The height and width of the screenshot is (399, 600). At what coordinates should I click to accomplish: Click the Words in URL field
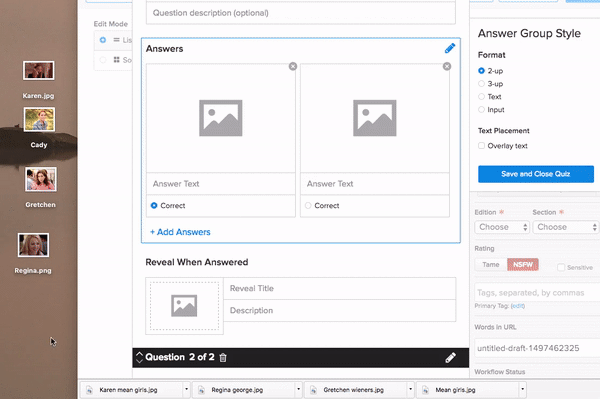click(x=537, y=348)
